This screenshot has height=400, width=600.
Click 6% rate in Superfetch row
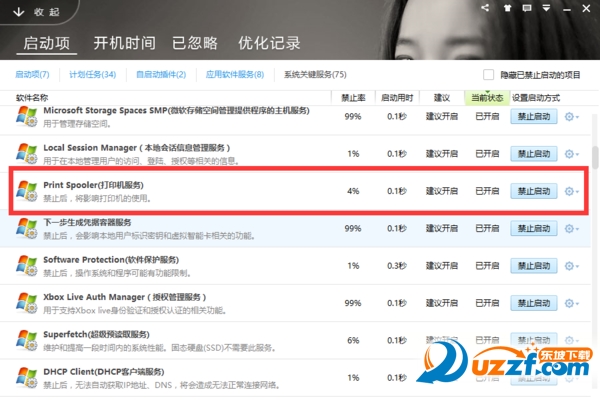(x=353, y=340)
